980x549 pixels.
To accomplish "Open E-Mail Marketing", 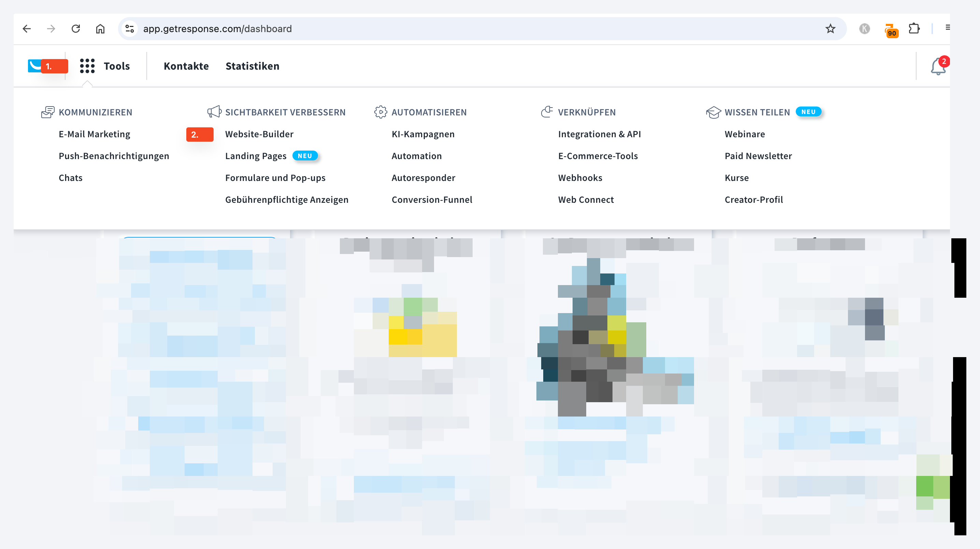I will click(x=94, y=134).
